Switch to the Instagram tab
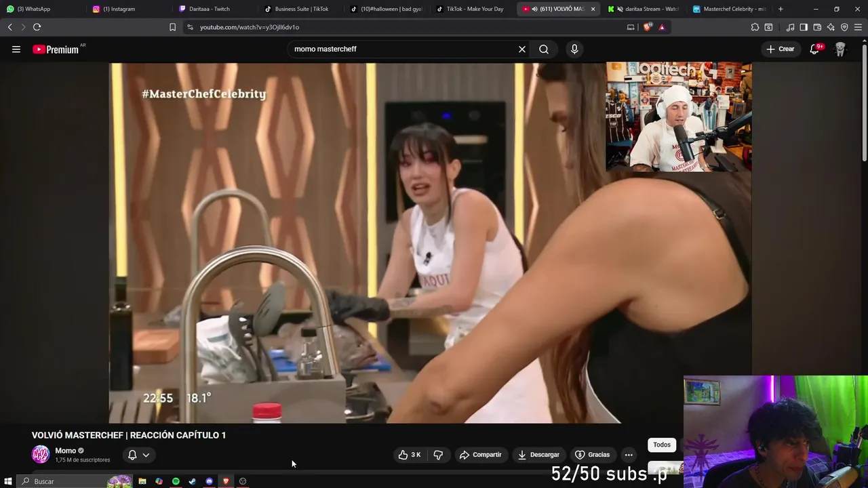868x488 pixels. point(130,9)
